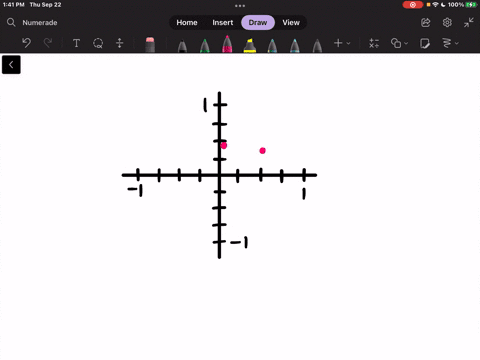The image size is (480, 360).
Task: Tap the screen recording indicator
Action: tap(413, 5)
